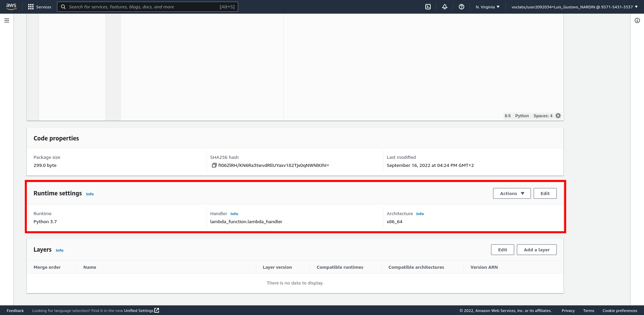The height and width of the screenshot is (315, 644).
Task: Open Unified Settings link in footer
Action: click(x=141, y=311)
